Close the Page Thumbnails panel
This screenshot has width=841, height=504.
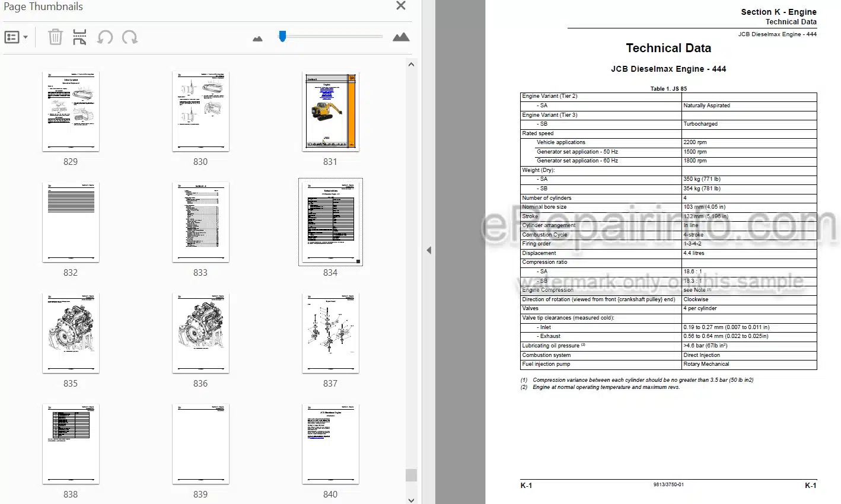tap(401, 6)
